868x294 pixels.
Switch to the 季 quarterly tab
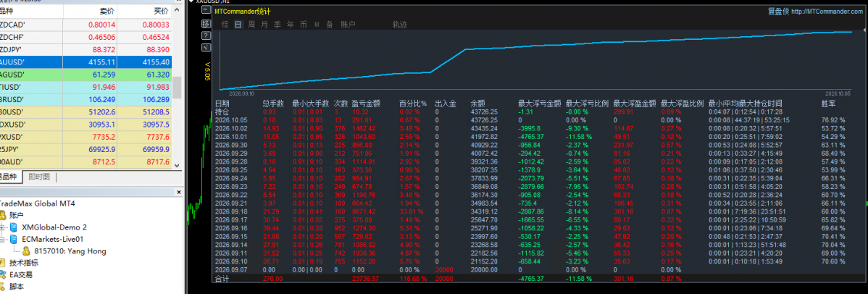pyautogui.click(x=277, y=25)
